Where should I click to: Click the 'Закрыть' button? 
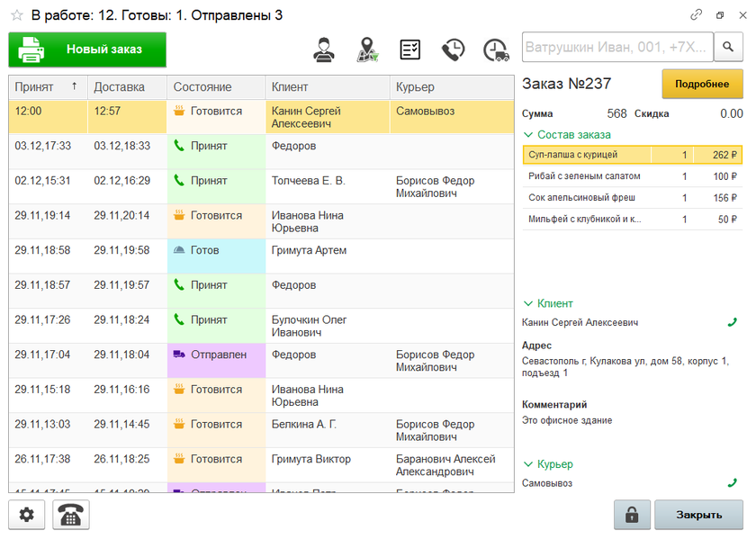698,516
